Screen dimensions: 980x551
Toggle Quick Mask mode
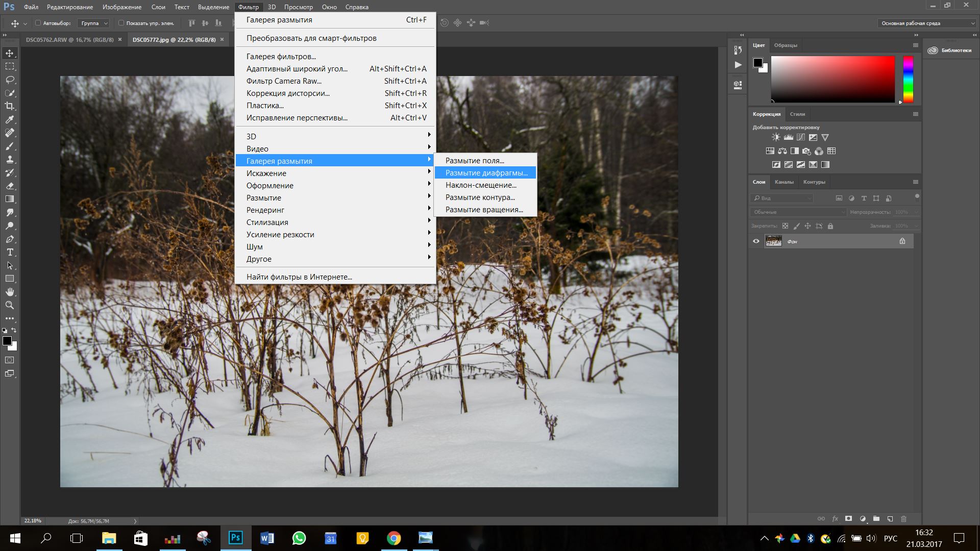[x=10, y=360]
